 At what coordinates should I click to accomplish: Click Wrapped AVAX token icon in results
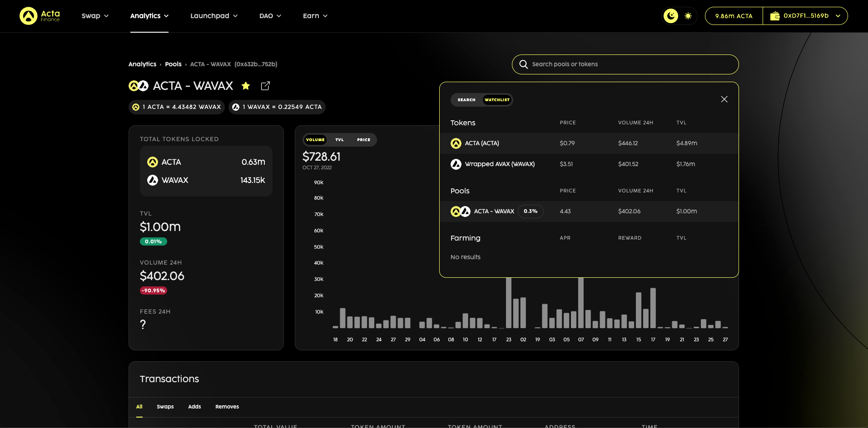pos(456,164)
